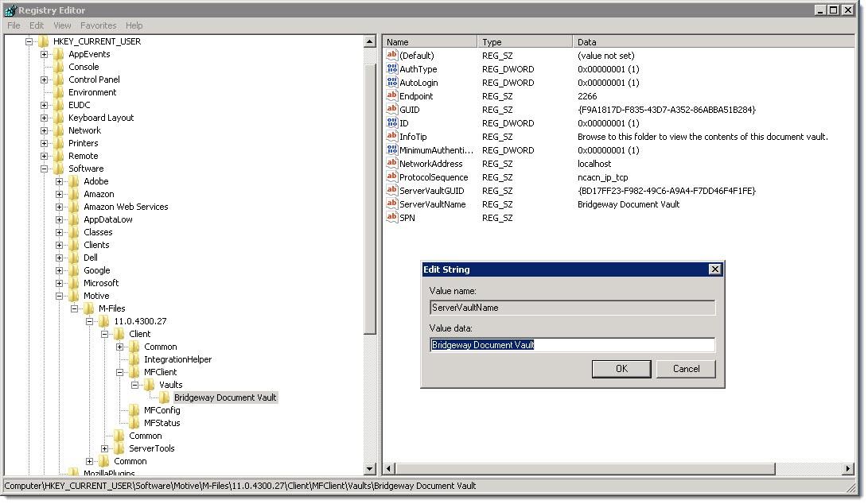Click the NetworkAddress string value icon
Screen dimensions: 868x504
[x=392, y=164]
